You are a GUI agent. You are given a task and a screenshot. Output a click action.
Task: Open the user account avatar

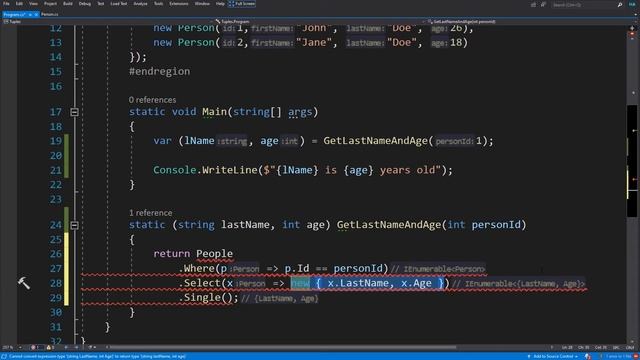tap(631, 4)
